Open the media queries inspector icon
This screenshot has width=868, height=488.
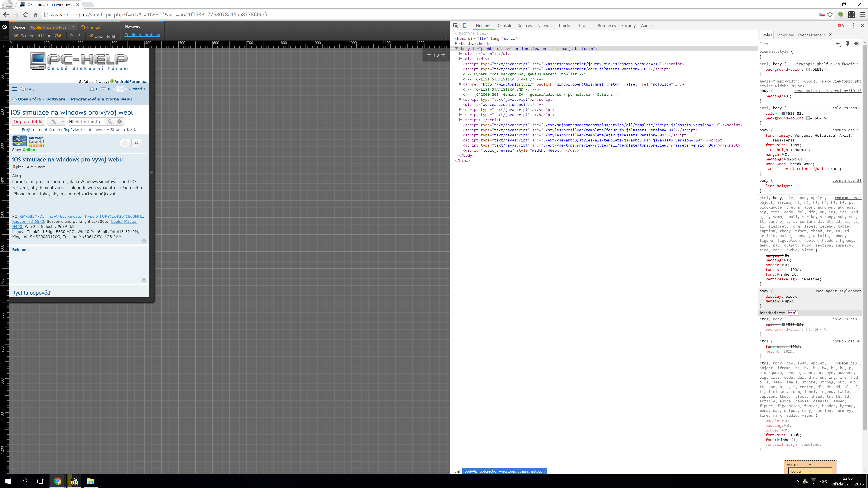click(x=4, y=35)
